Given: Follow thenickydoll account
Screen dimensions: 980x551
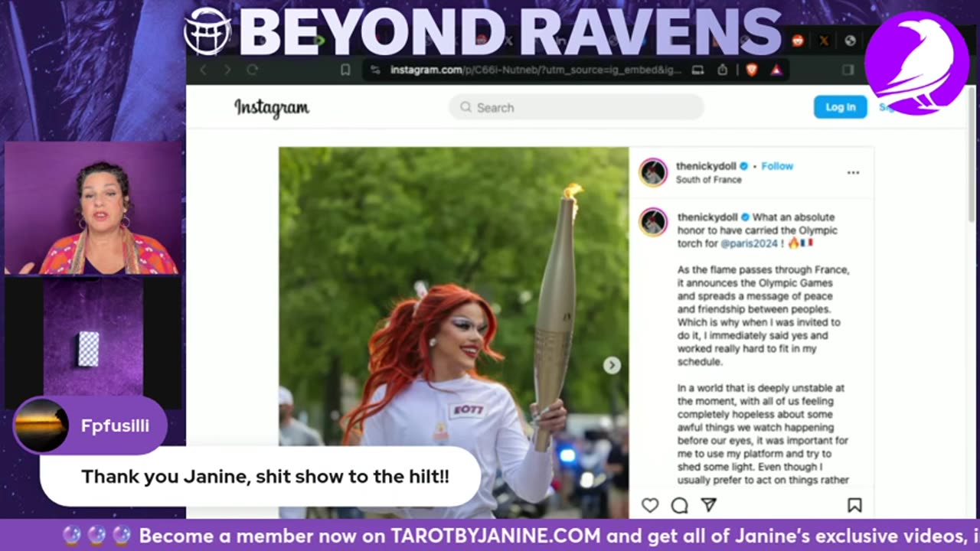Looking at the screenshot, I should point(777,166).
